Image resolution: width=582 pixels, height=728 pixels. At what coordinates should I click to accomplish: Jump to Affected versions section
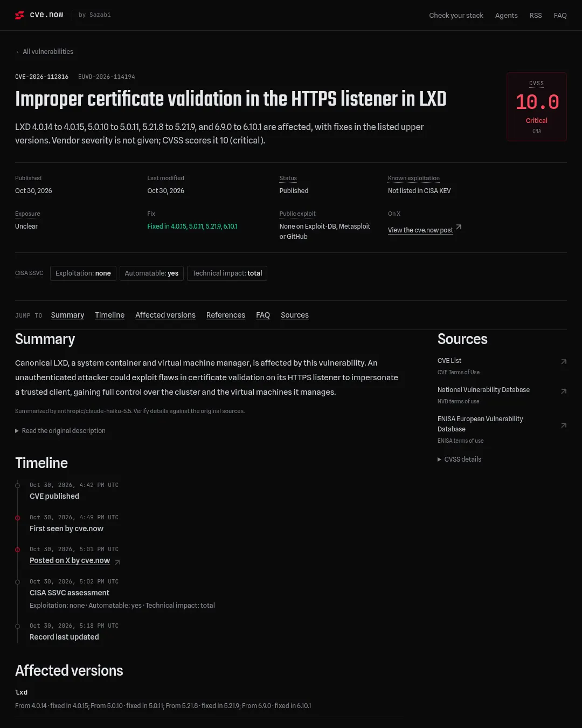click(165, 315)
